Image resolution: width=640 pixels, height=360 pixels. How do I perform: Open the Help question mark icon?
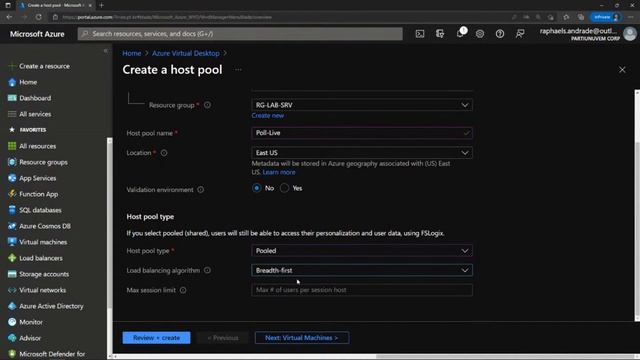(x=500, y=34)
